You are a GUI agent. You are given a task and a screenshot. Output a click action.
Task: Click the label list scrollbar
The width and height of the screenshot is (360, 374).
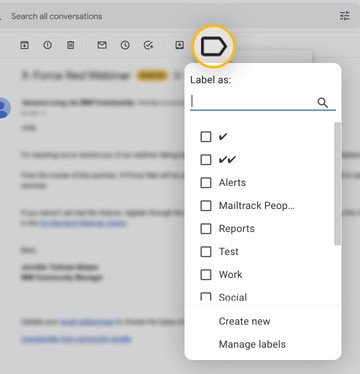pos(338,184)
